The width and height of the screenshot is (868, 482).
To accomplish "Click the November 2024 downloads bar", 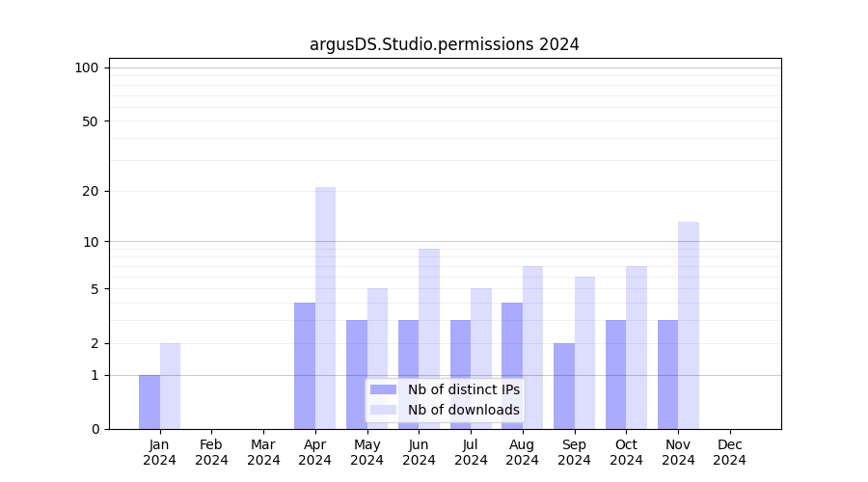I will pyautogui.click(x=689, y=325).
